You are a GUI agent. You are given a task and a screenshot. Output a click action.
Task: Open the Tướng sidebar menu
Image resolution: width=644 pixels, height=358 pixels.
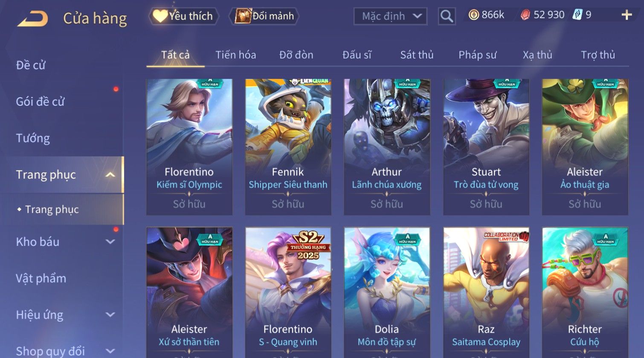tap(33, 138)
